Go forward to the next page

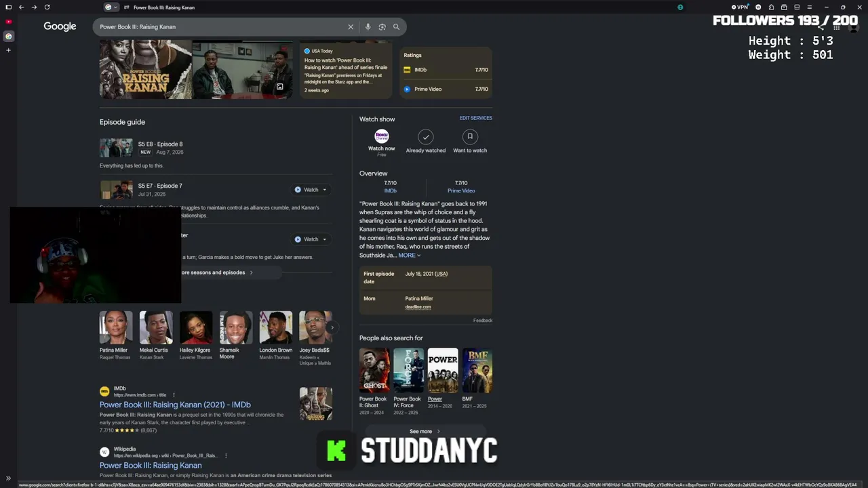click(34, 7)
